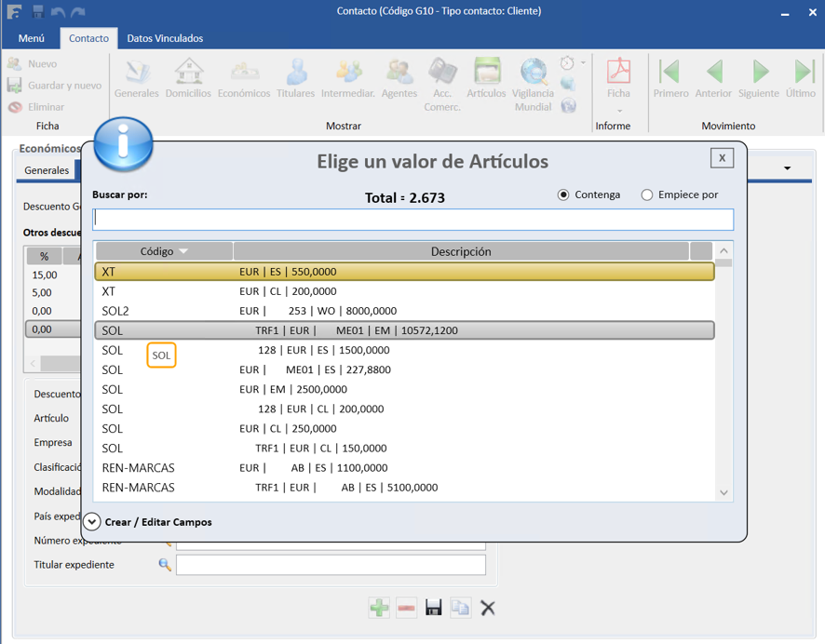
Task: Click the Código column sort arrow
Action: [183, 251]
